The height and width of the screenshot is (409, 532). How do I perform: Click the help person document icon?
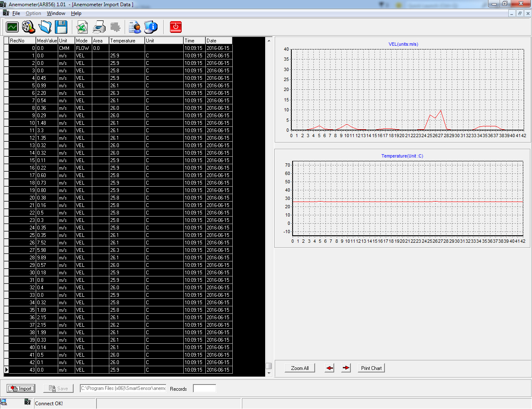[x=135, y=27]
